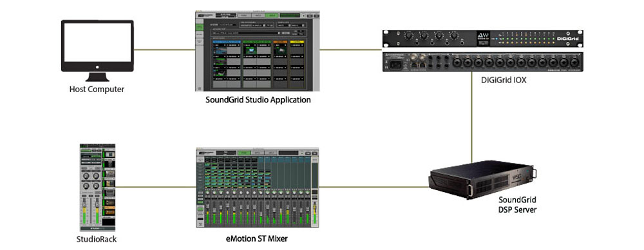Click device thumbnail under green header in SoundGrid Studio
Viewport: 644px width, 250px height.
(250, 50)
